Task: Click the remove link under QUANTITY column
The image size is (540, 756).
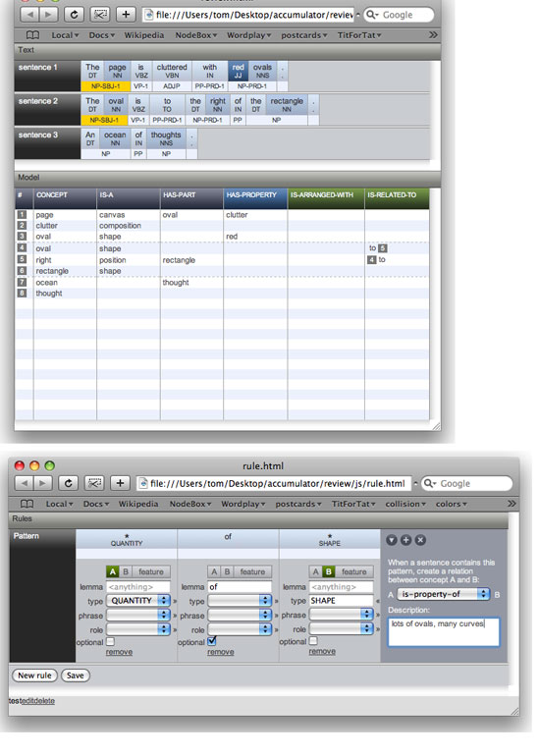Action: click(x=119, y=652)
